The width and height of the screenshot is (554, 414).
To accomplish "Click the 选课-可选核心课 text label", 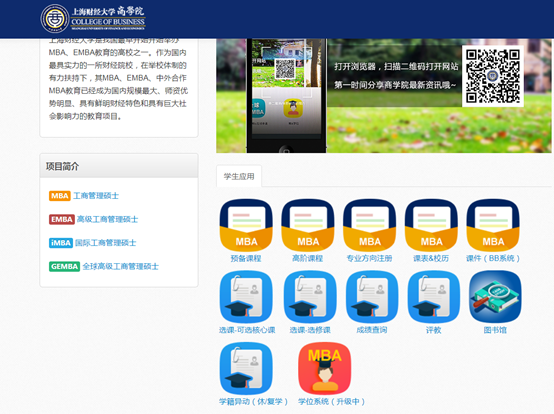I will pos(247,330).
